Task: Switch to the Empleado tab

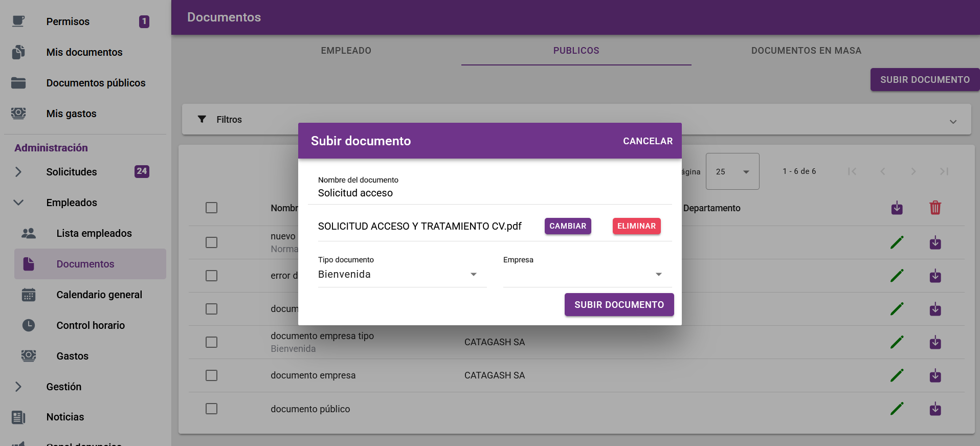Action: (x=346, y=51)
